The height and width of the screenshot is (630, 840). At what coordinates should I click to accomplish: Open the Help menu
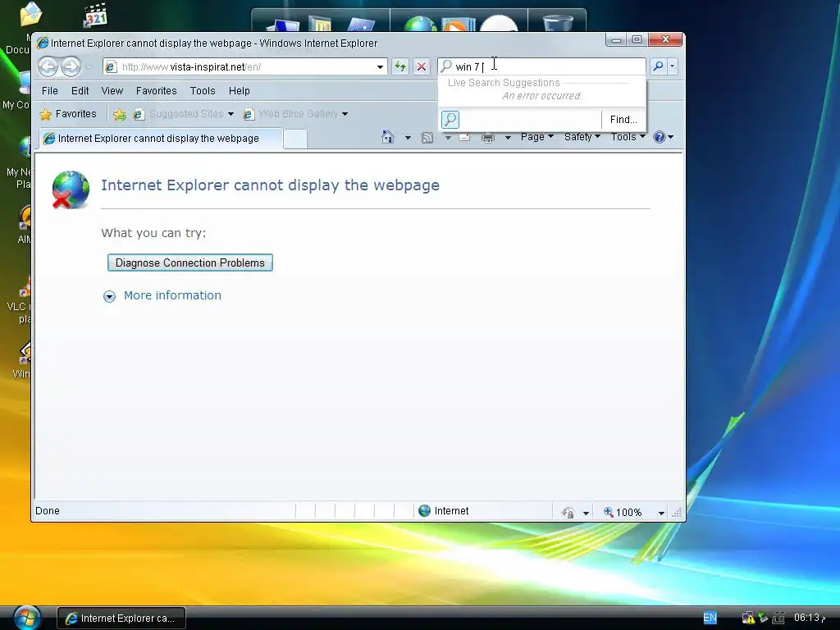tap(239, 90)
